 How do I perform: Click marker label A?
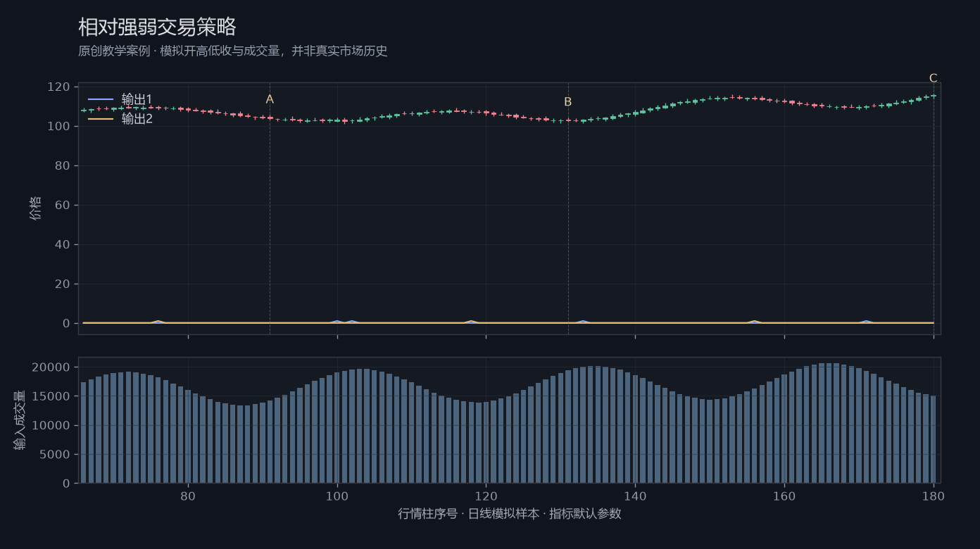click(270, 99)
